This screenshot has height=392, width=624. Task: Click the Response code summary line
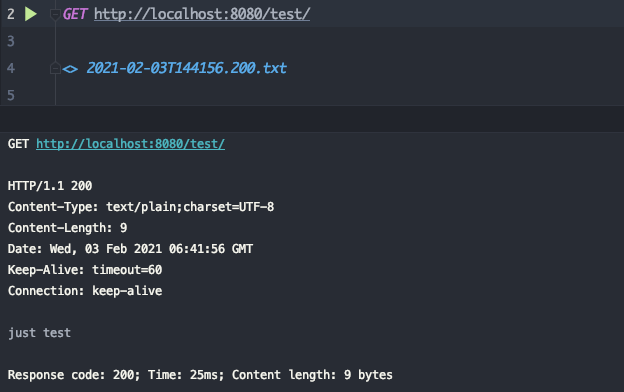pyautogui.click(x=200, y=375)
